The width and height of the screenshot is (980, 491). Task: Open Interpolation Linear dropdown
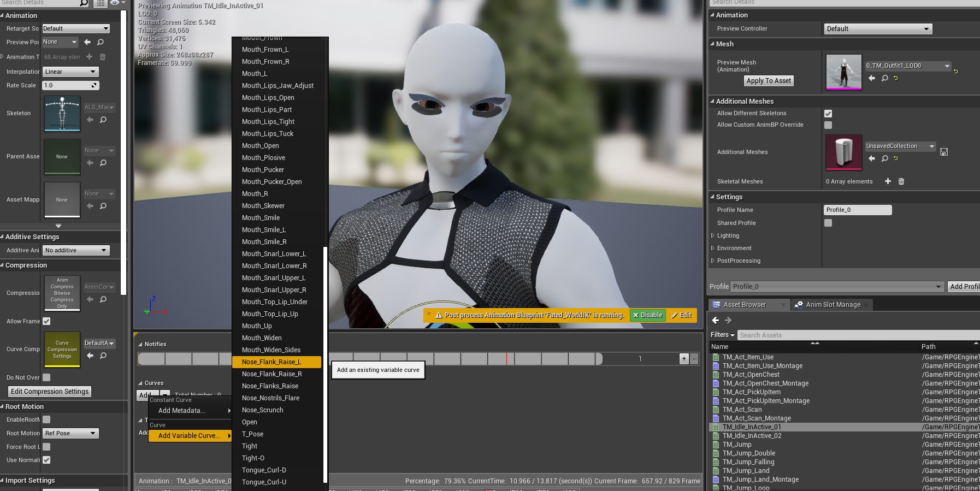point(70,72)
